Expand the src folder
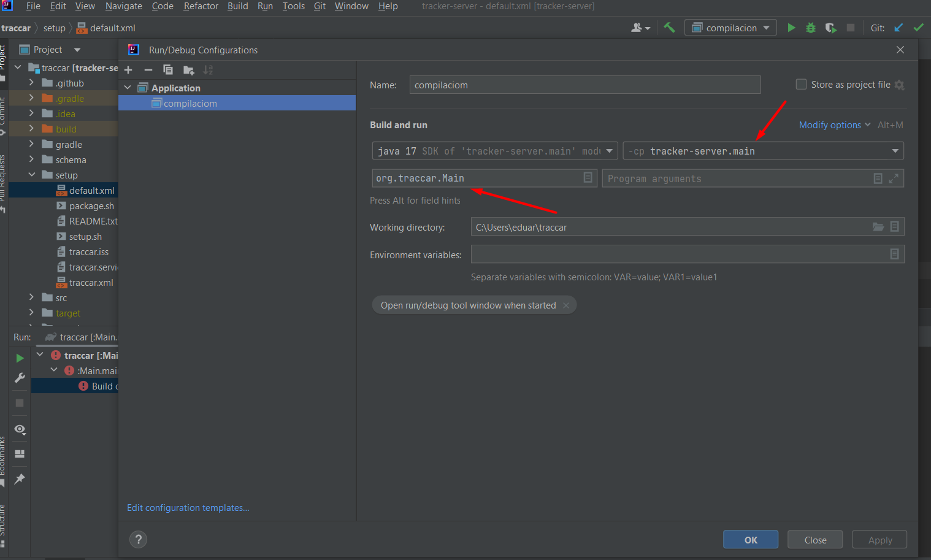931x560 pixels. (x=31, y=297)
